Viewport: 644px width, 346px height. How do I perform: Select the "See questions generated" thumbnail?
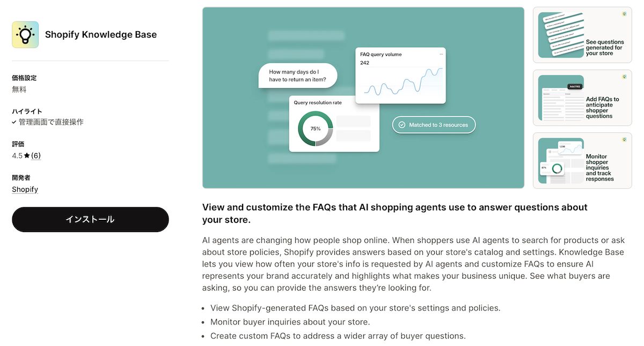tap(582, 35)
